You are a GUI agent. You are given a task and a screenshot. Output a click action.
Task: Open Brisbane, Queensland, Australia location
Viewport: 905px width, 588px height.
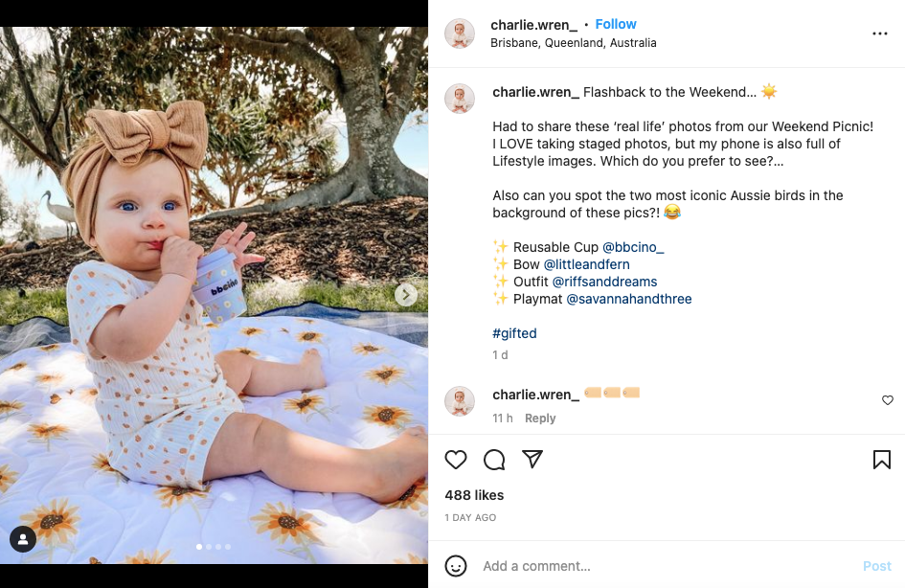(x=573, y=43)
